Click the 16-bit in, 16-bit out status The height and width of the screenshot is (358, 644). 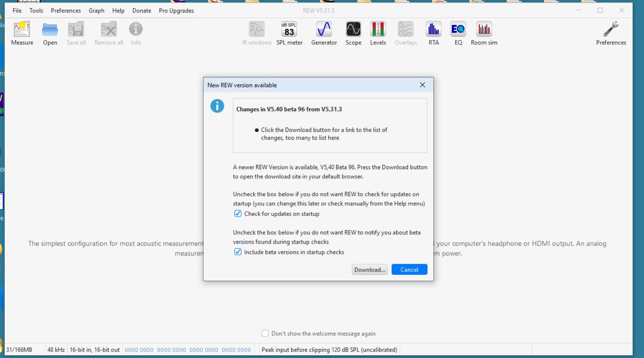coord(95,350)
